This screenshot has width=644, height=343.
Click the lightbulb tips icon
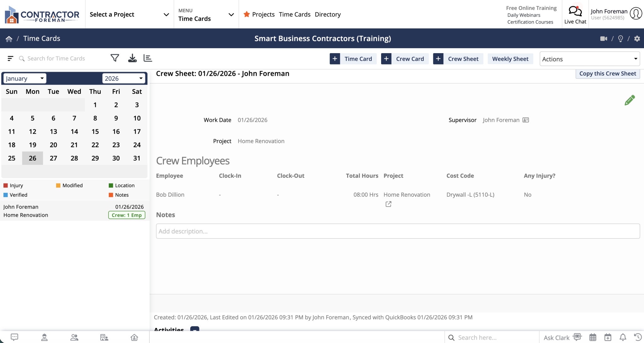pyautogui.click(x=620, y=39)
